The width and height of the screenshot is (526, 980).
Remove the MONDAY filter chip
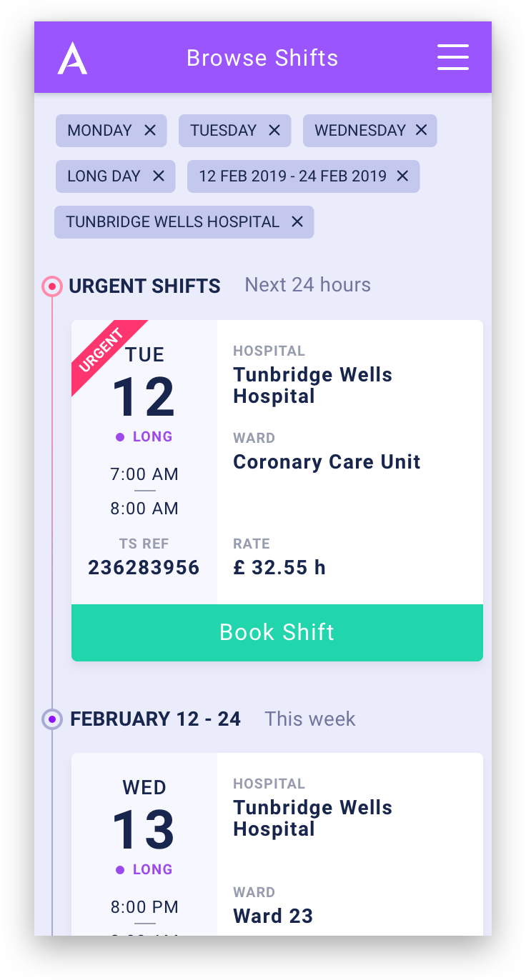pos(149,130)
